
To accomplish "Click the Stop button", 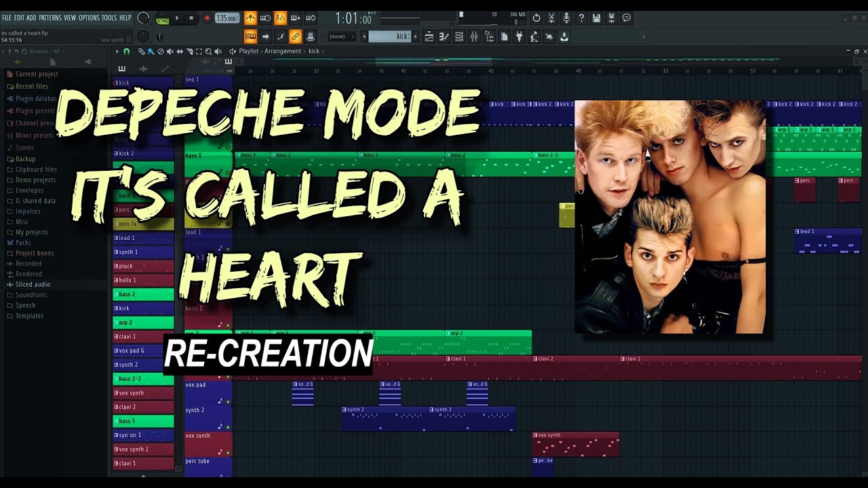I will pos(192,18).
